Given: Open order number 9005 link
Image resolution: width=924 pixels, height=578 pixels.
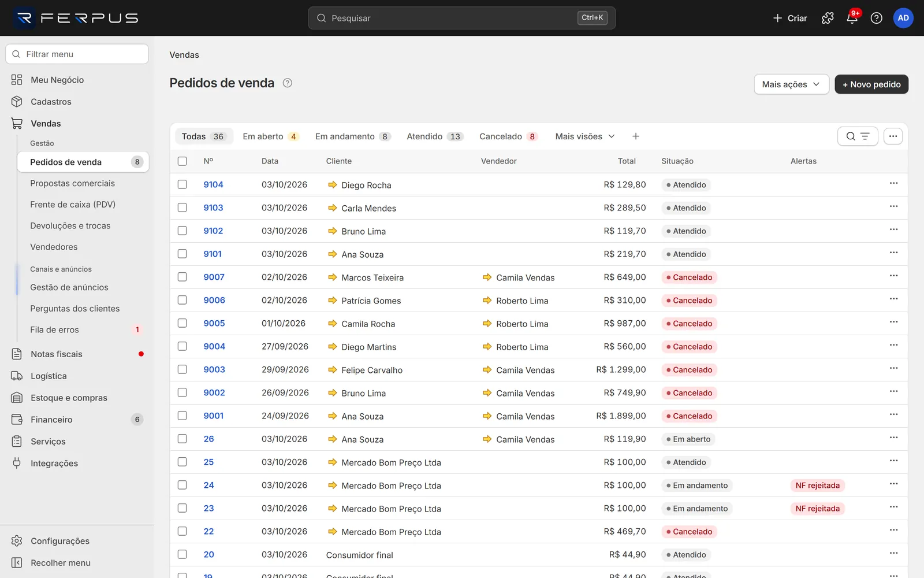Looking at the screenshot, I should coord(214,323).
